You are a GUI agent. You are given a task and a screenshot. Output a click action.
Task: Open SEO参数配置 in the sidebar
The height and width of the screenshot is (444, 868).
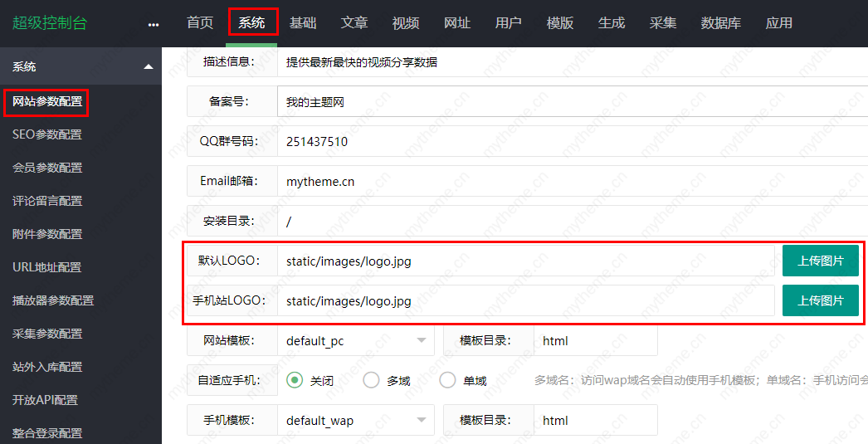coord(47,134)
